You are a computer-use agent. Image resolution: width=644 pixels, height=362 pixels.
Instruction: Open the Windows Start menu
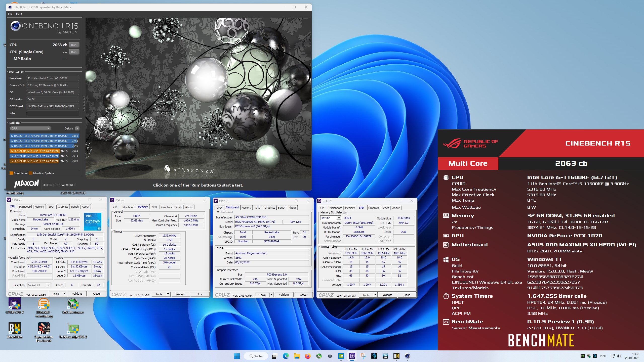point(237,356)
